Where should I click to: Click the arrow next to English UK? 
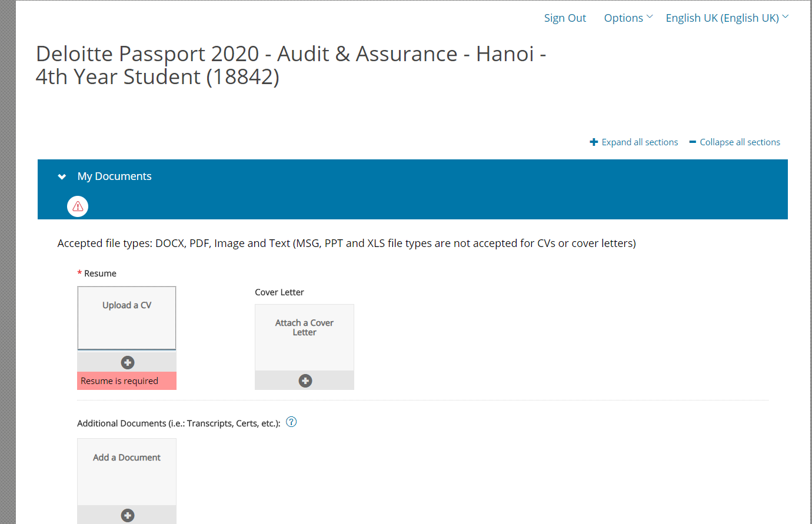point(786,17)
